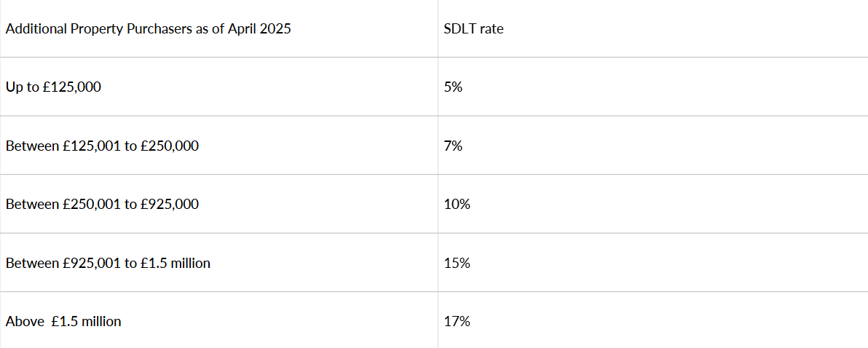868x348 pixels.
Task: Select the "Between £925,001 to £1.5 million" cell
Action: pos(108,264)
